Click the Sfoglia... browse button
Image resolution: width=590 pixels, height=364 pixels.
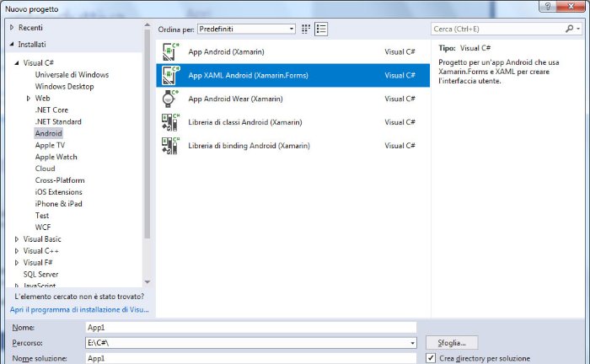(452, 343)
